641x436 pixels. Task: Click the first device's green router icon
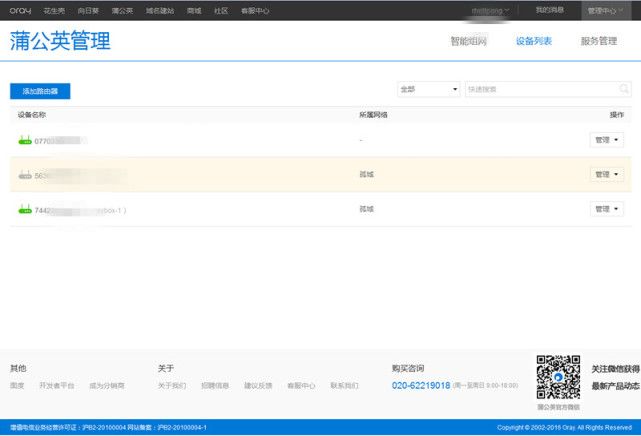(x=25, y=141)
